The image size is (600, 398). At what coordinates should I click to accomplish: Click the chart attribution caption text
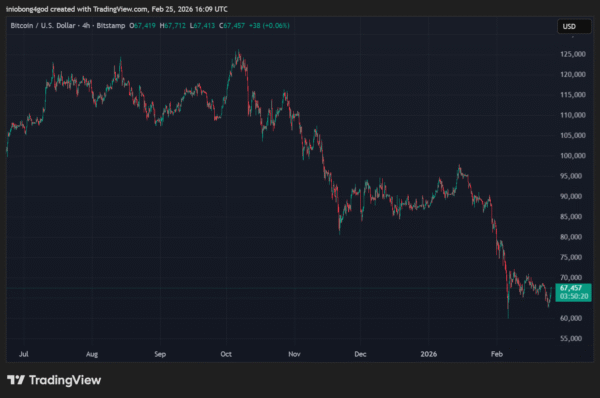pyautogui.click(x=117, y=9)
